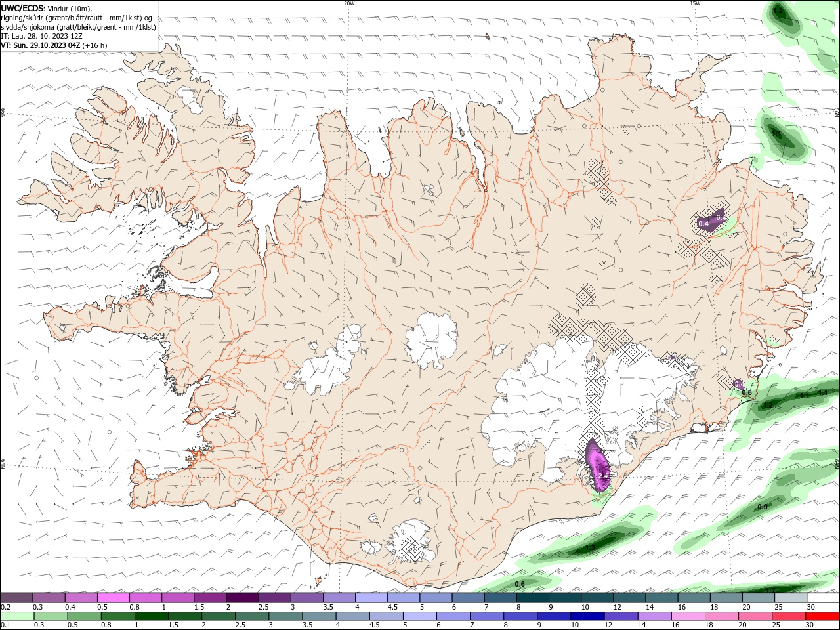
Task: Click the deep blue 10 swatch in bottom legend row
Action: pyautogui.click(x=587, y=616)
